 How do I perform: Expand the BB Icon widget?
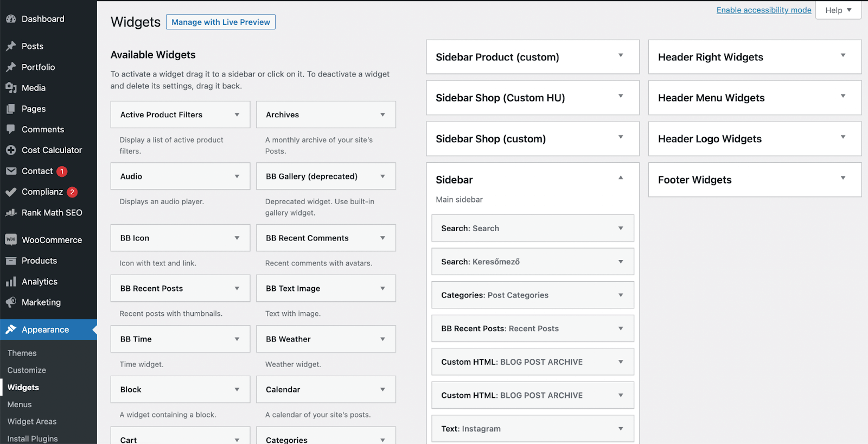point(237,238)
